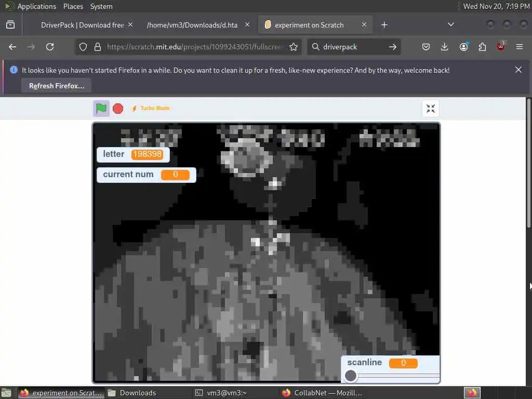Open a new browser tab
The image size is (532, 399).
click(384, 25)
